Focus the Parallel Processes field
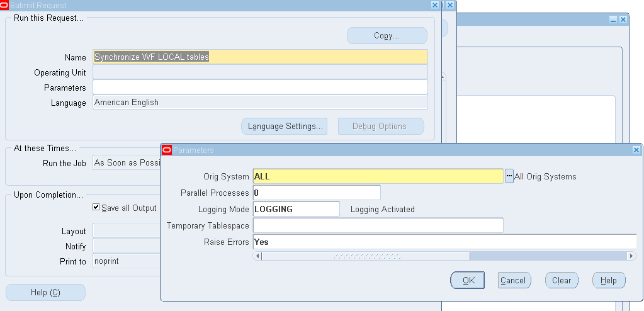Viewport: 644px width, 311px height. 317,193
